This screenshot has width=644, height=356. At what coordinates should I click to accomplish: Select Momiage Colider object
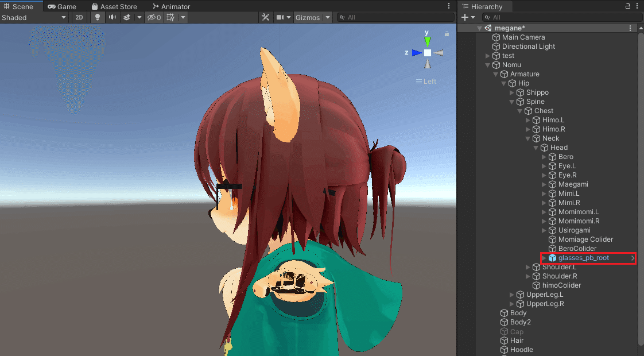[585, 239]
